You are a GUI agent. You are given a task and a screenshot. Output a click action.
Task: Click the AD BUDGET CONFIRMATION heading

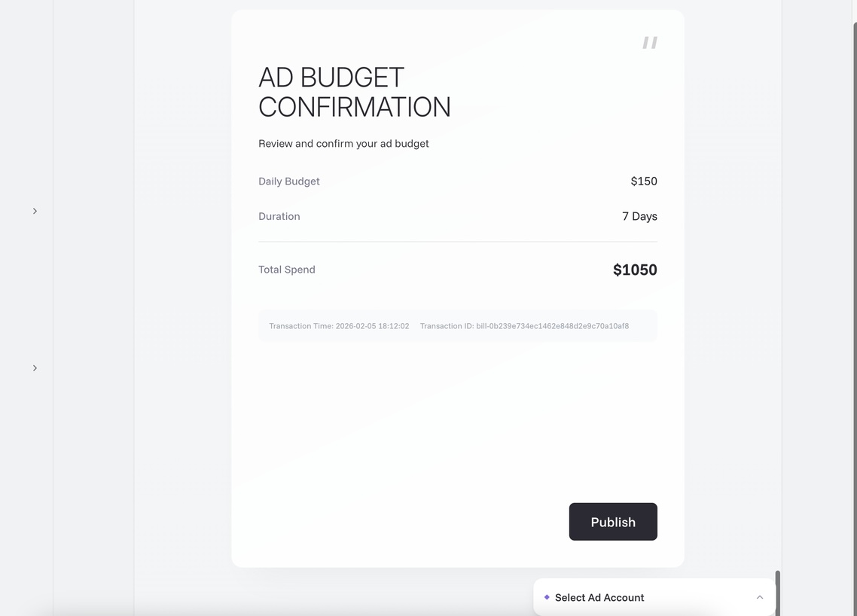coord(354,92)
